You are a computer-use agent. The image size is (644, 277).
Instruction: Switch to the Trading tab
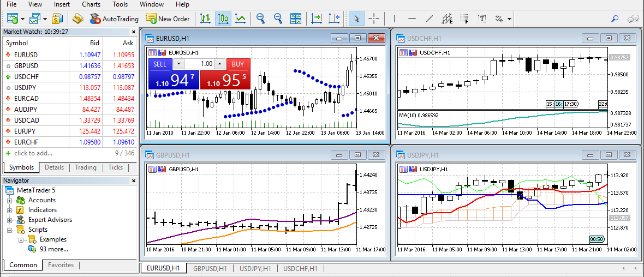(x=86, y=167)
